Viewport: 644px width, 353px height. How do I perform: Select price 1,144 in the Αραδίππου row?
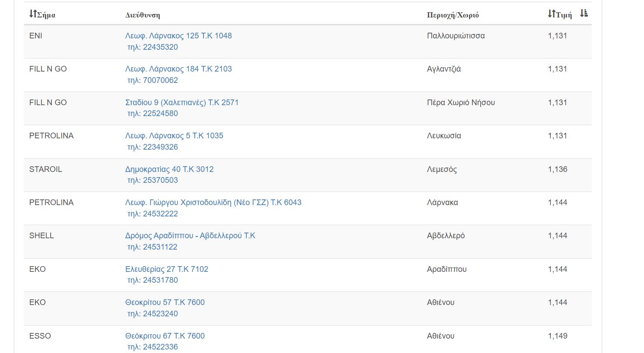click(557, 269)
